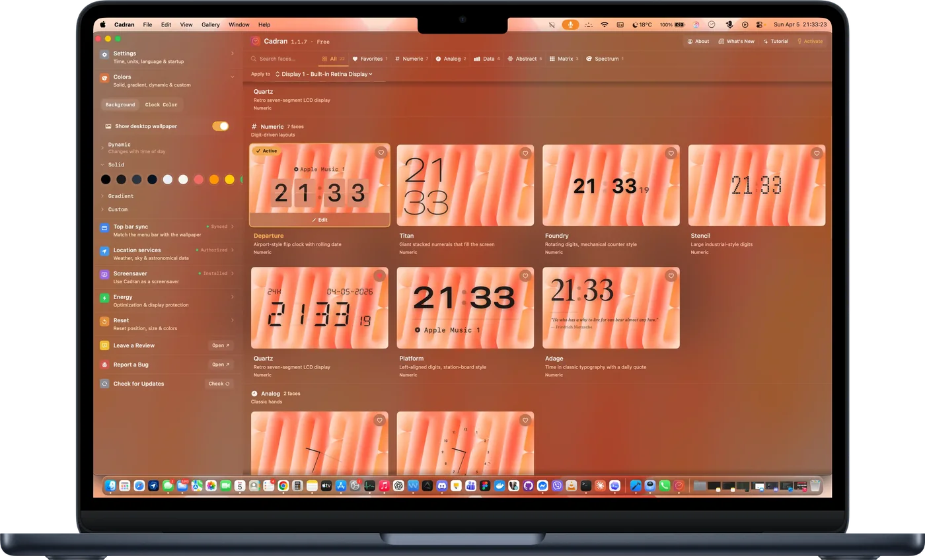Click the Report a Bug icon
The height and width of the screenshot is (560, 925).
tap(104, 365)
